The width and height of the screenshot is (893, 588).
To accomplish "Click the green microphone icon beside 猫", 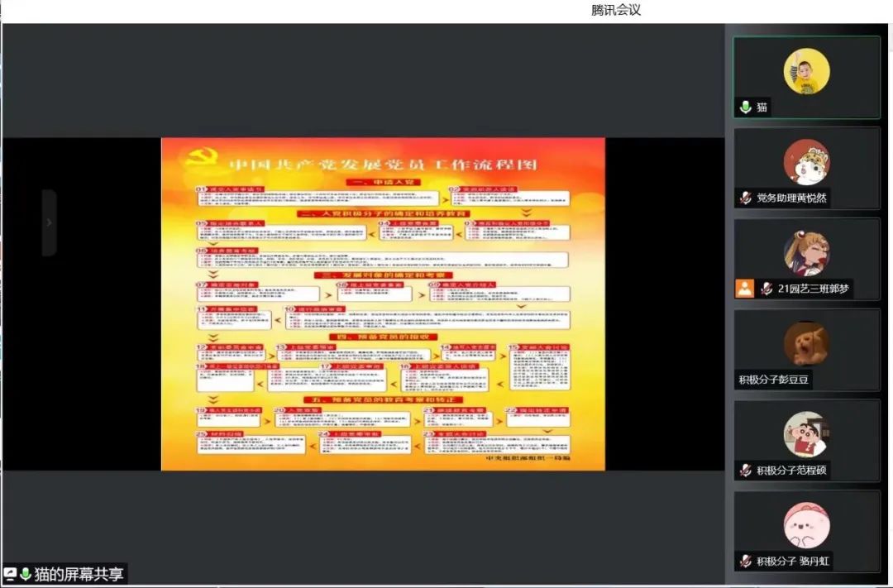I will pos(745,108).
